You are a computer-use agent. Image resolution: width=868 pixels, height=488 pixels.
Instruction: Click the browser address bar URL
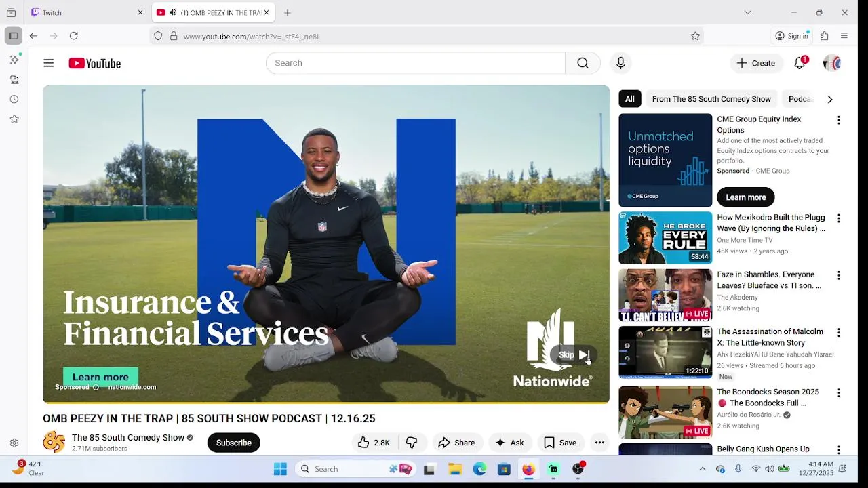click(x=251, y=37)
